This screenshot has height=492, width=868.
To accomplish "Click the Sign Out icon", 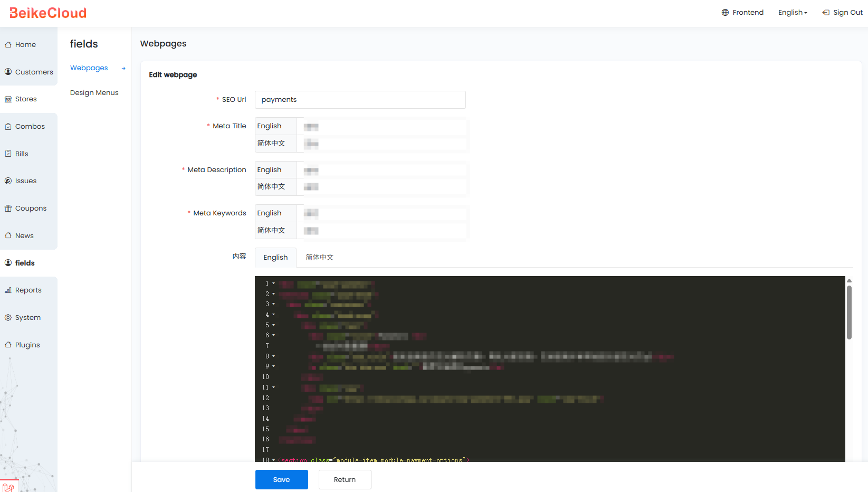I will pos(826,13).
